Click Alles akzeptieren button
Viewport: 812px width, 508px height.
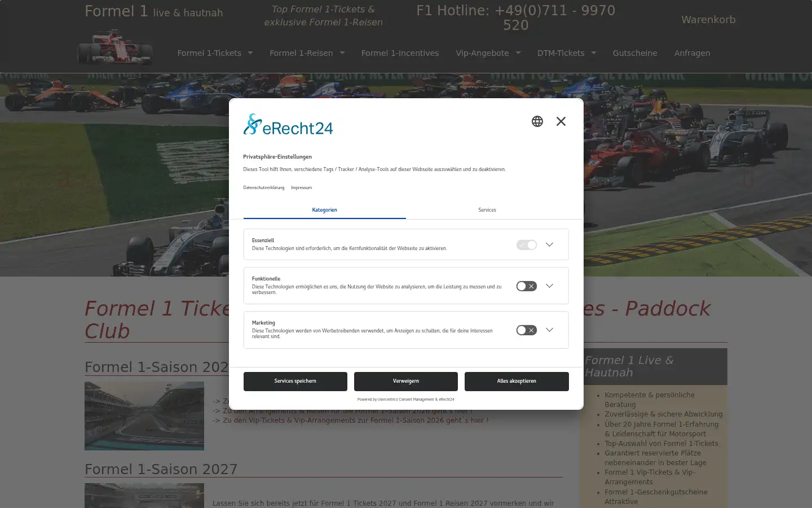pos(517,381)
